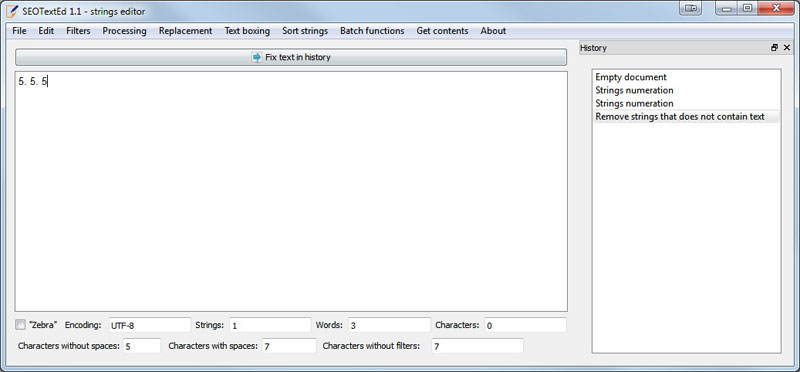Close the SEOTextEd window
This screenshot has width=800, height=372.
[x=777, y=8]
